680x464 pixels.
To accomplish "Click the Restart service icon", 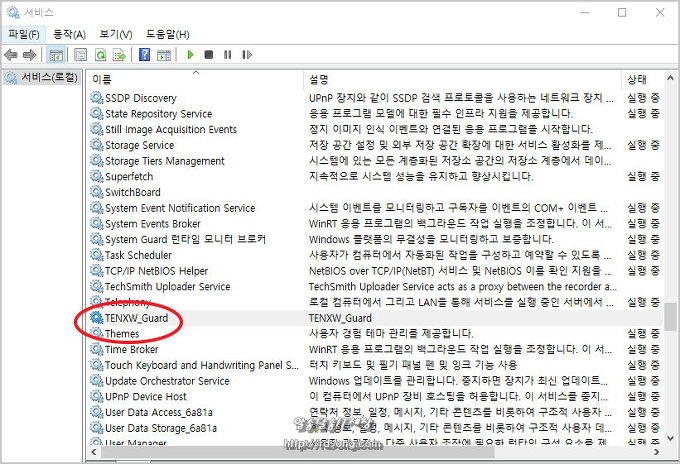I will (x=247, y=55).
